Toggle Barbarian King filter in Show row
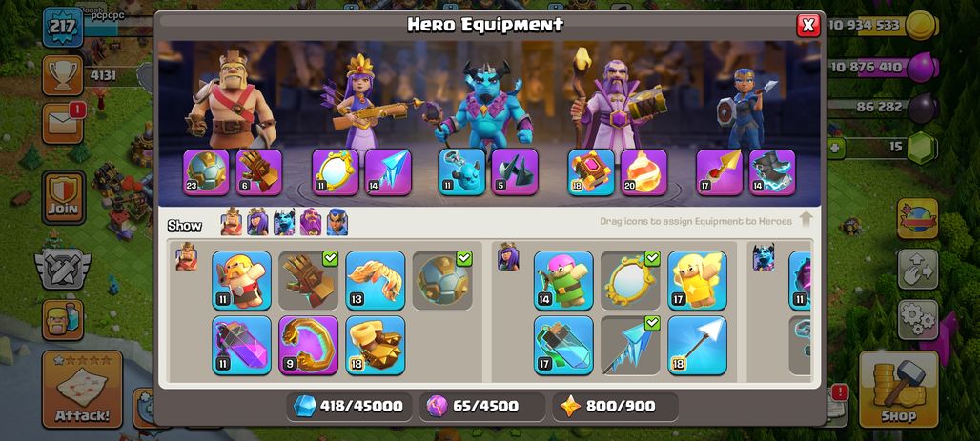980x441 pixels. coord(232,222)
